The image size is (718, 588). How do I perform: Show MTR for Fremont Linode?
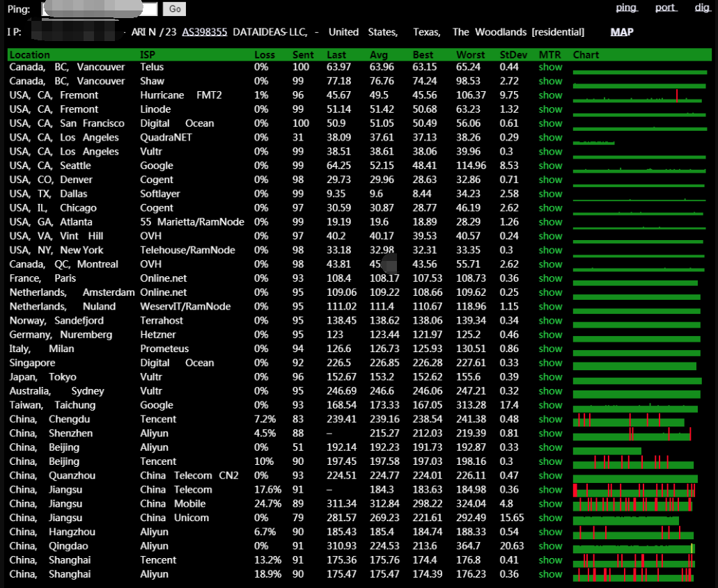point(550,109)
